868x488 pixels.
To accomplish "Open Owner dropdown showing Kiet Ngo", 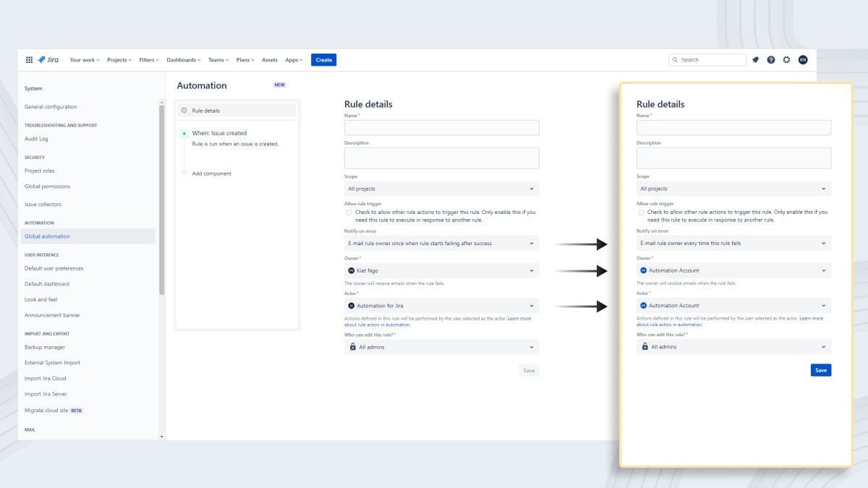I will pos(442,270).
